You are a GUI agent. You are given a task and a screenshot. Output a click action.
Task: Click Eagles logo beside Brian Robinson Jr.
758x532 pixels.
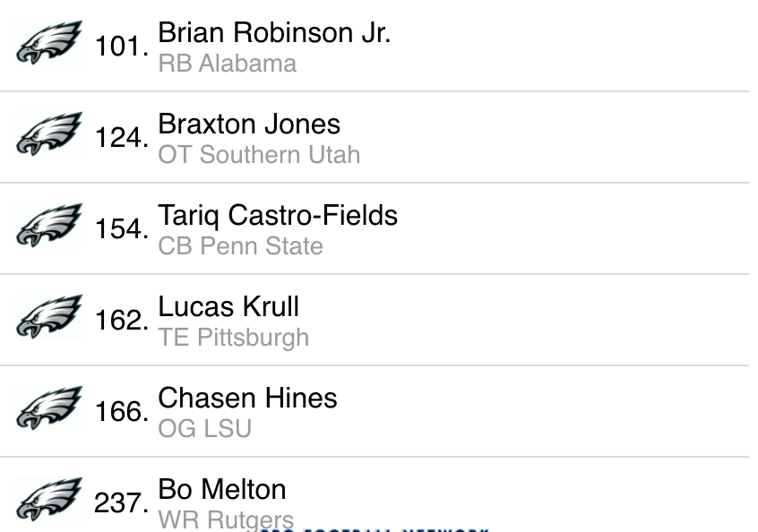49,43
